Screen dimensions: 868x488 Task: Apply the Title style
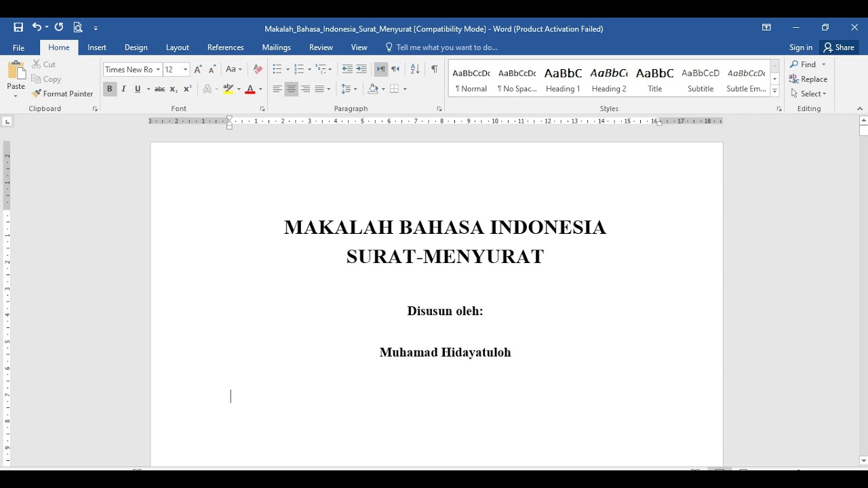[654, 79]
